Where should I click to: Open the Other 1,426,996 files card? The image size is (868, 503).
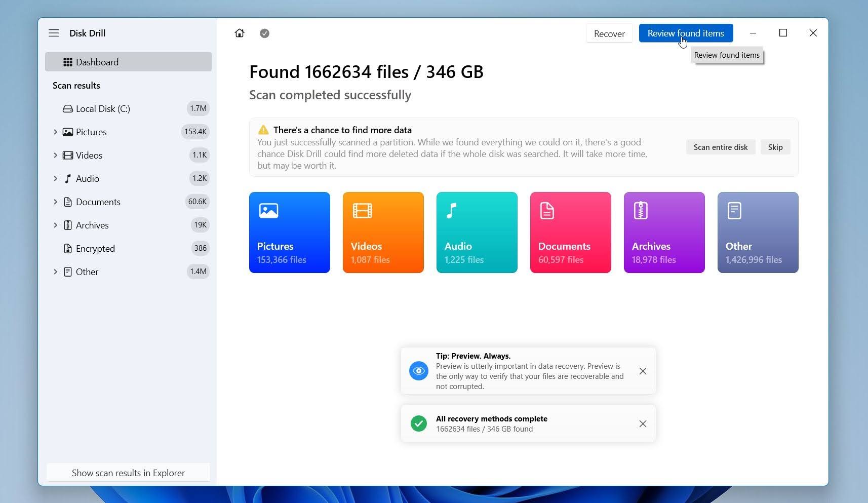click(758, 233)
